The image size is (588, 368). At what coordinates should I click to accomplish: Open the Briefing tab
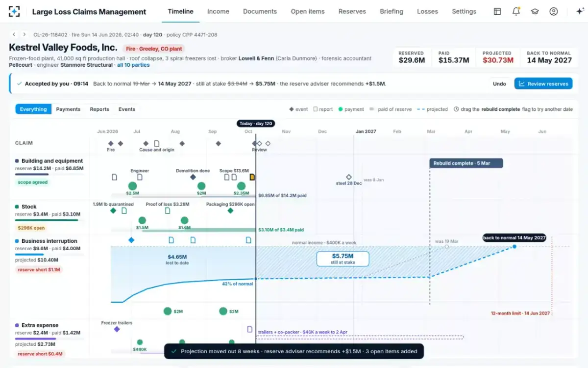pos(392,11)
